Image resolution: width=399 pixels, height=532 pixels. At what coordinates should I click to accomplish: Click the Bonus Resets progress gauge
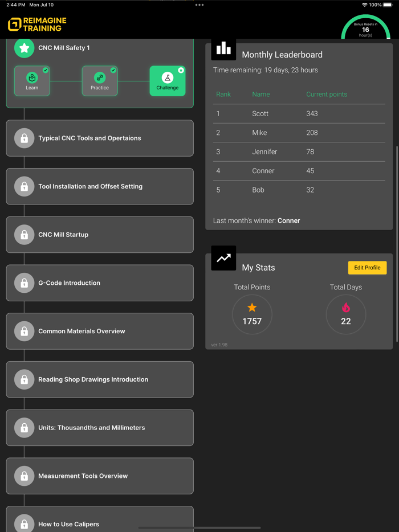coord(366,27)
